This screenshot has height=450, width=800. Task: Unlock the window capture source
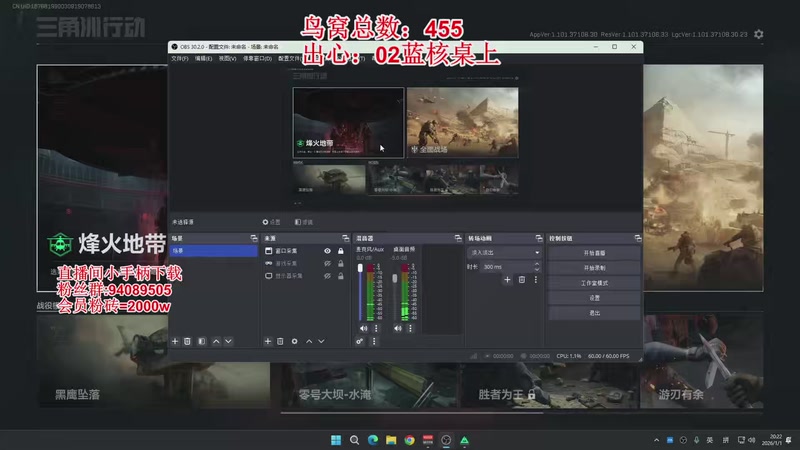(x=340, y=251)
